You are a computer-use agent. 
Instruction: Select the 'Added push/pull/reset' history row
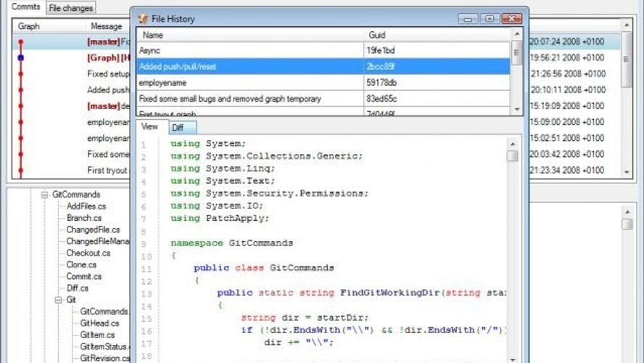(x=323, y=67)
